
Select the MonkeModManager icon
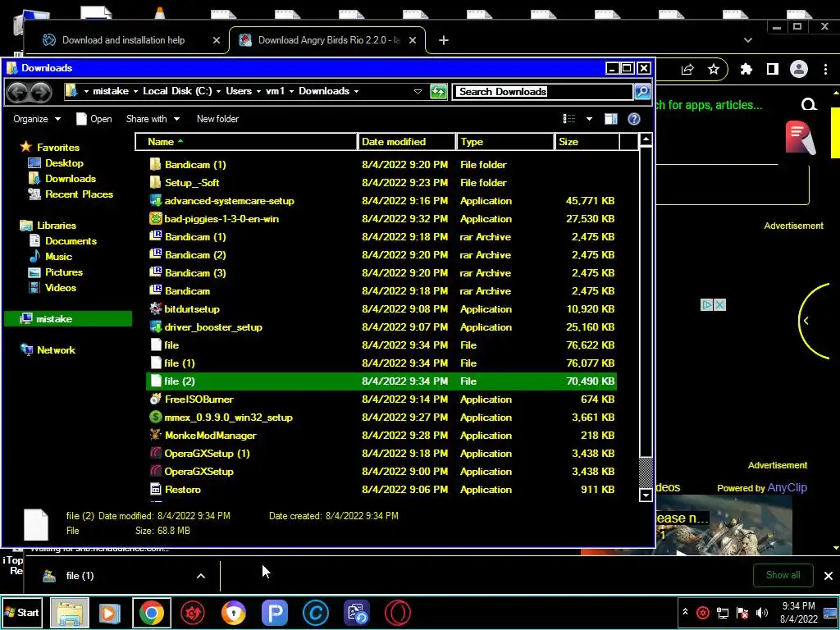pos(155,435)
